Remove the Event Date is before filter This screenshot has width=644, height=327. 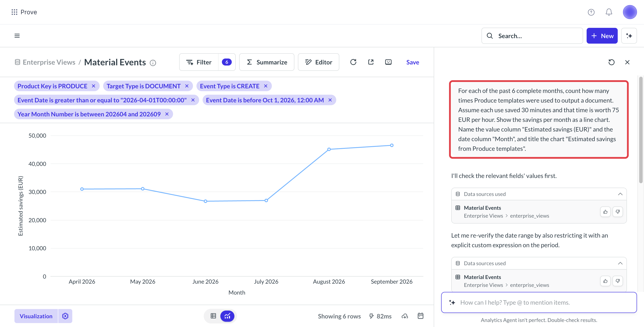pos(330,100)
